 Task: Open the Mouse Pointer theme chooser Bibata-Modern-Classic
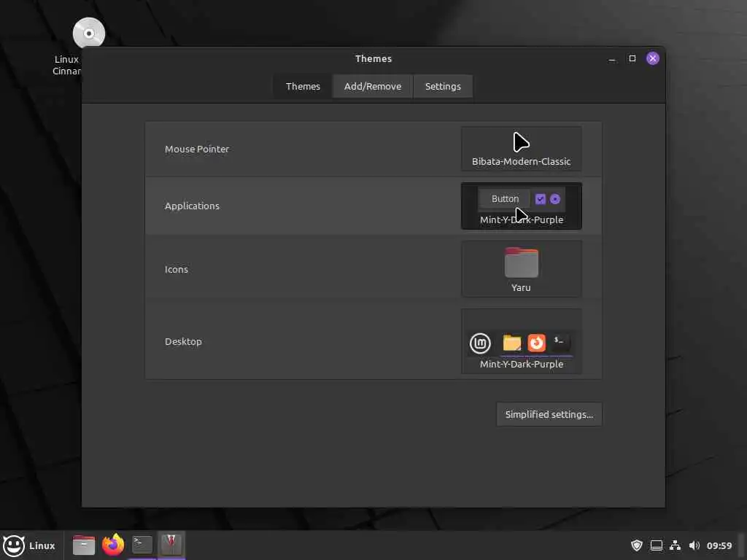coord(521,149)
